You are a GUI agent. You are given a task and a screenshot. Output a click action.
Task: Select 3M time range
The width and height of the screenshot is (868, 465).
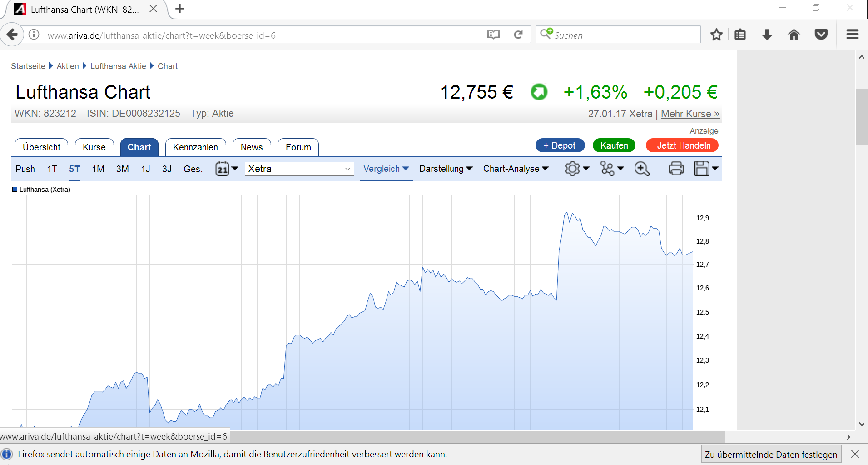pyautogui.click(x=123, y=169)
